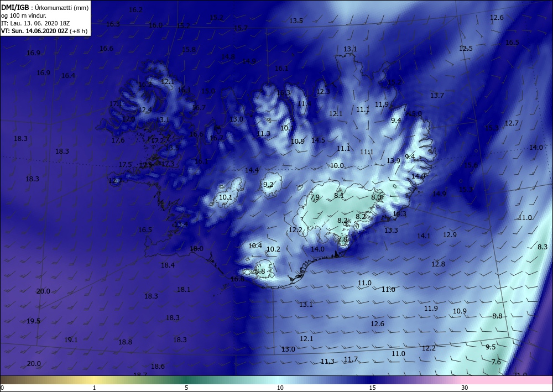Select the legend tick labeled 15

(x=372, y=388)
